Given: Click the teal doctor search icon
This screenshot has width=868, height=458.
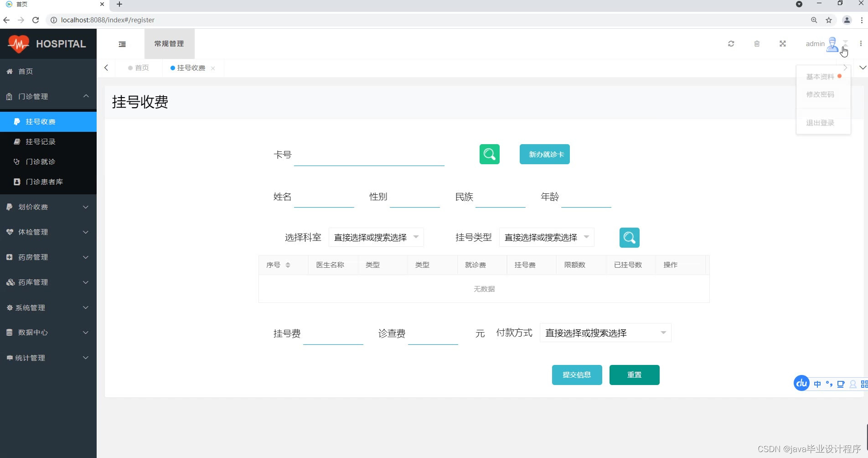Looking at the screenshot, I should click(x=629, y=238).
